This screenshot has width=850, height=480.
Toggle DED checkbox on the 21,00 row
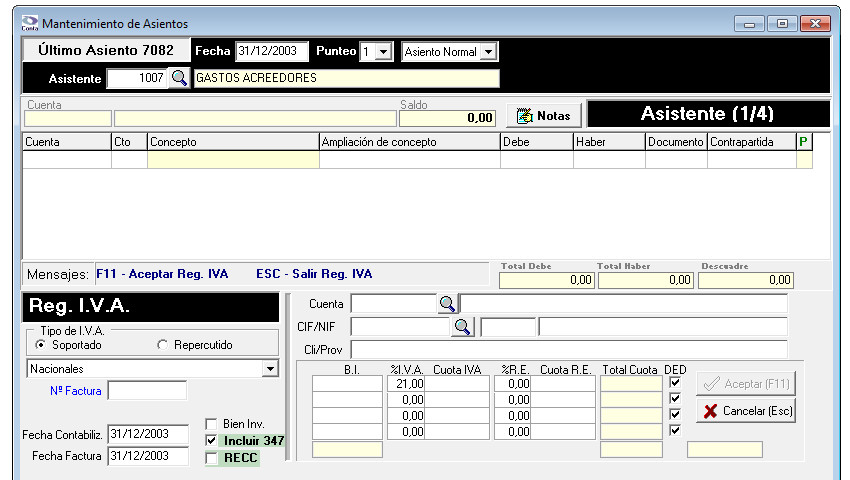675,382
